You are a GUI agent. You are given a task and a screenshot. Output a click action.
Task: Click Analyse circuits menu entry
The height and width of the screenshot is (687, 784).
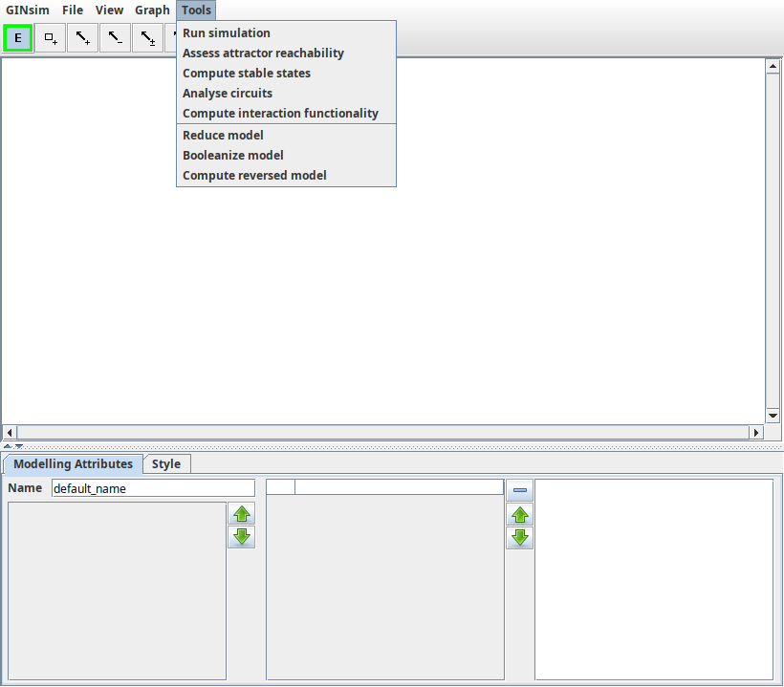228,94
